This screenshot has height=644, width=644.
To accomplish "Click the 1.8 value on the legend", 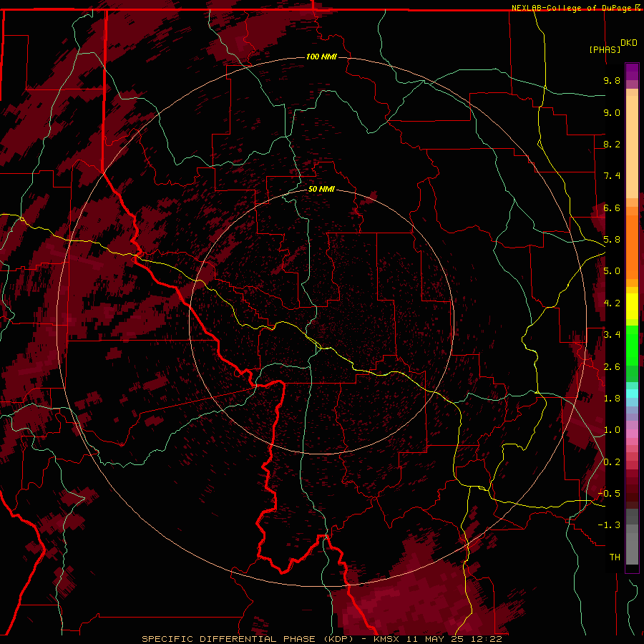I will [x=612, y=399].
